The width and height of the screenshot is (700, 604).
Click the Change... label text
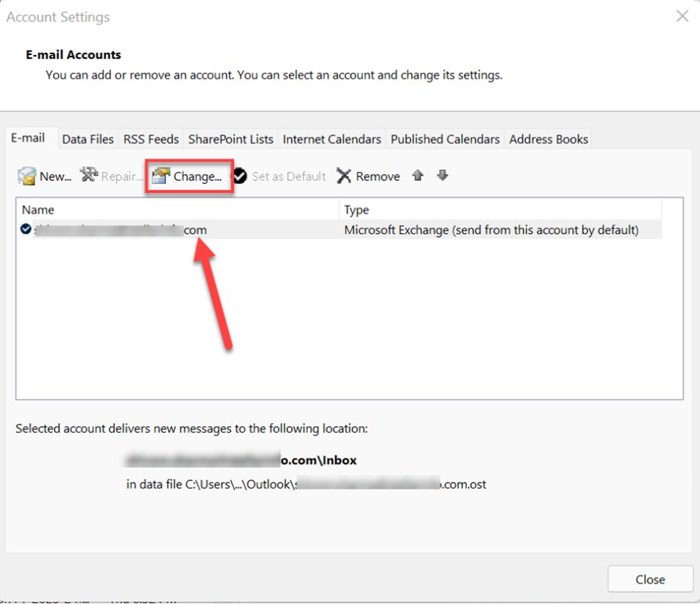tap(198, 176)
